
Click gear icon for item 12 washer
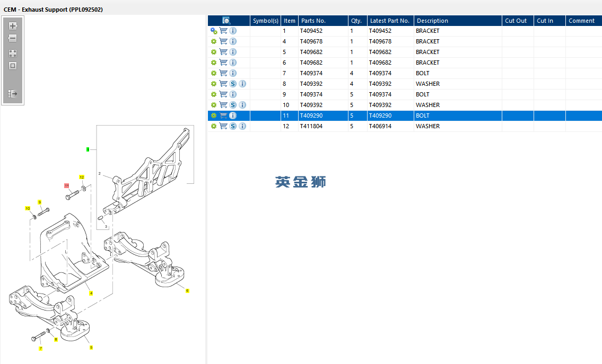click(x=214, y=126)
